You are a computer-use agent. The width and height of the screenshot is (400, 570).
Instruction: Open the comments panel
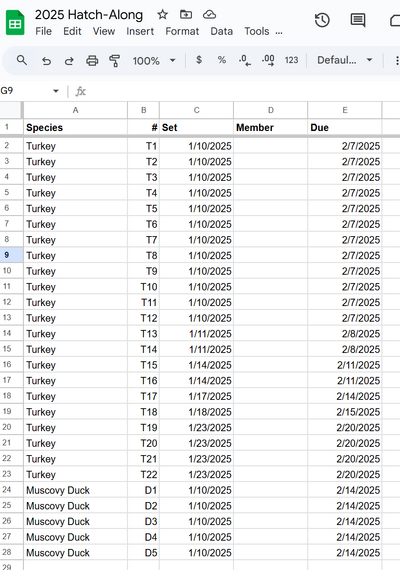click(358, 20)
